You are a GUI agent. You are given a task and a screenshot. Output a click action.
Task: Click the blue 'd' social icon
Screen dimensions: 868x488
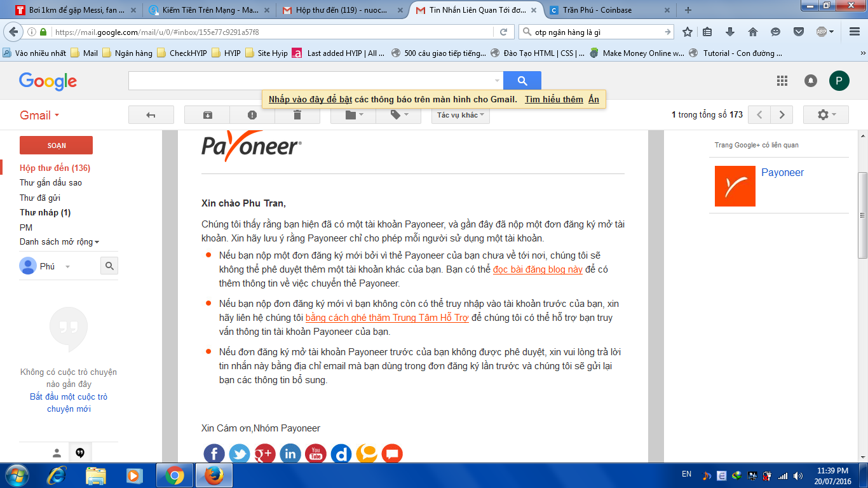pos(341,454)
